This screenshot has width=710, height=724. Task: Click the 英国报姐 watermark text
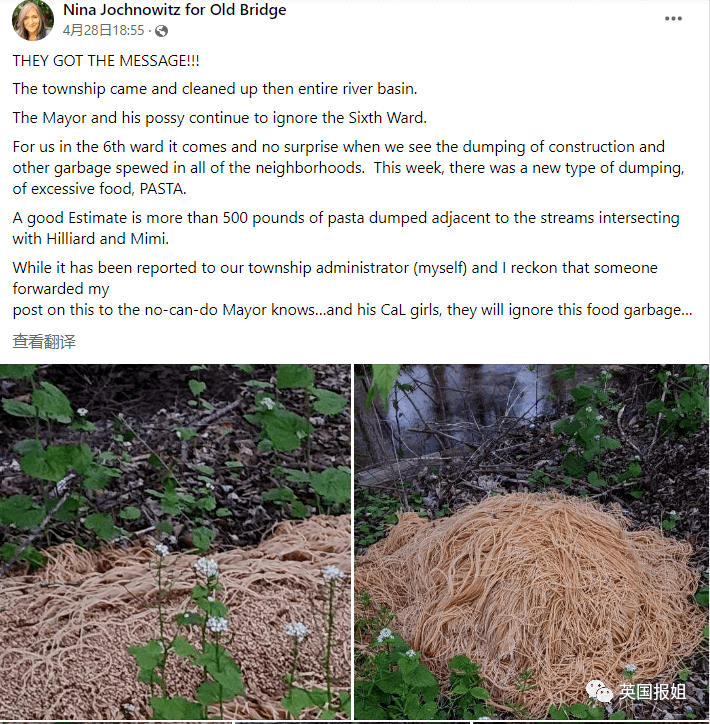653,691
